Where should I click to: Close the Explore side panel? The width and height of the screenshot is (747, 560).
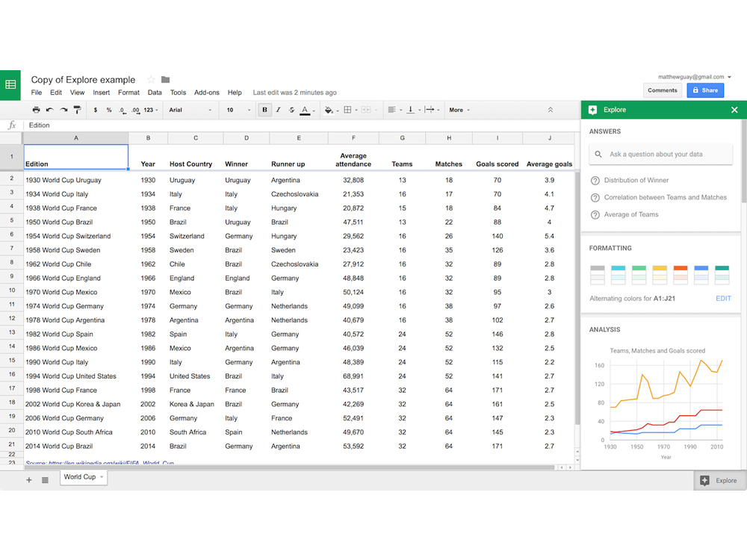734,110
